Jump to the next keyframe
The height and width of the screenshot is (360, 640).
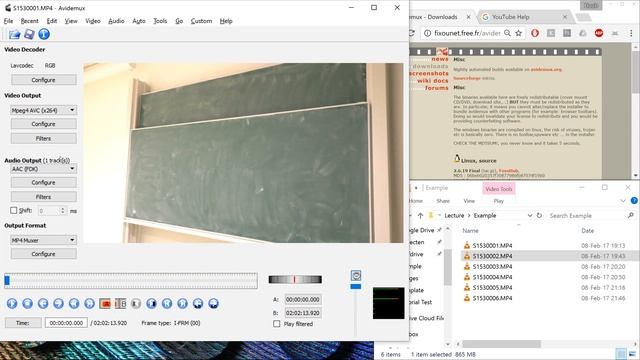(89, 303)
